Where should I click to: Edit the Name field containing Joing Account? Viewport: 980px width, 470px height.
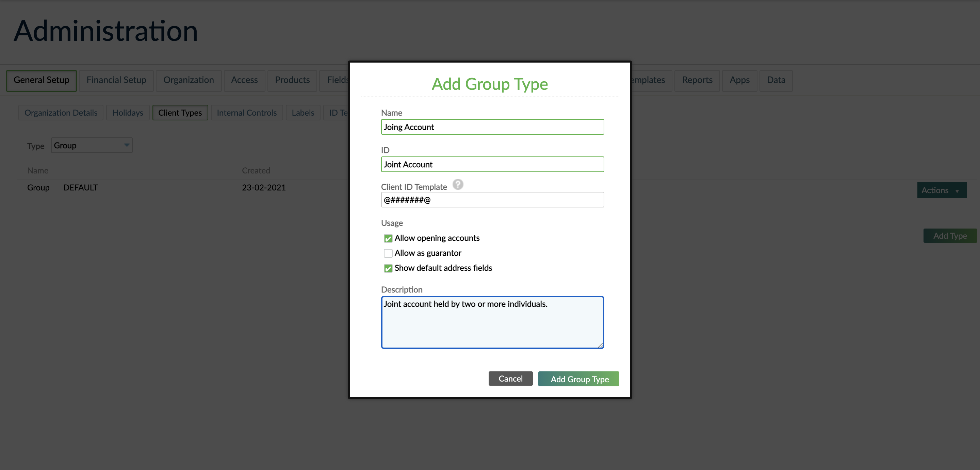pos(492,127)
